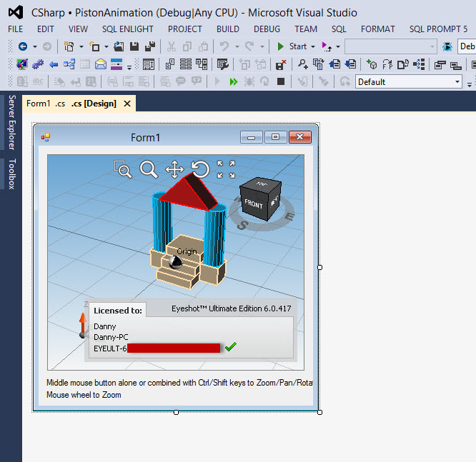Select the 'Licensed to:' tab

click(117, 311)
